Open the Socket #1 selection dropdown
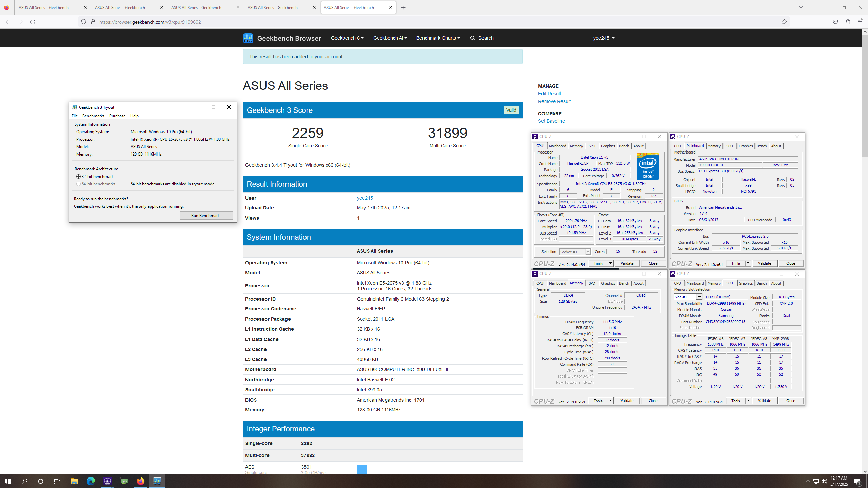 575,252
